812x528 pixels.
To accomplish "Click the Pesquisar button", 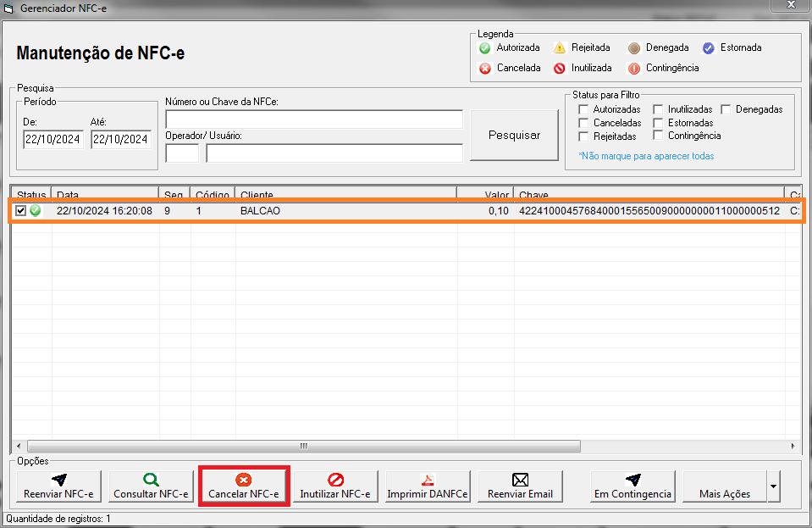I will pyautogui.click(x=514, y=135).
